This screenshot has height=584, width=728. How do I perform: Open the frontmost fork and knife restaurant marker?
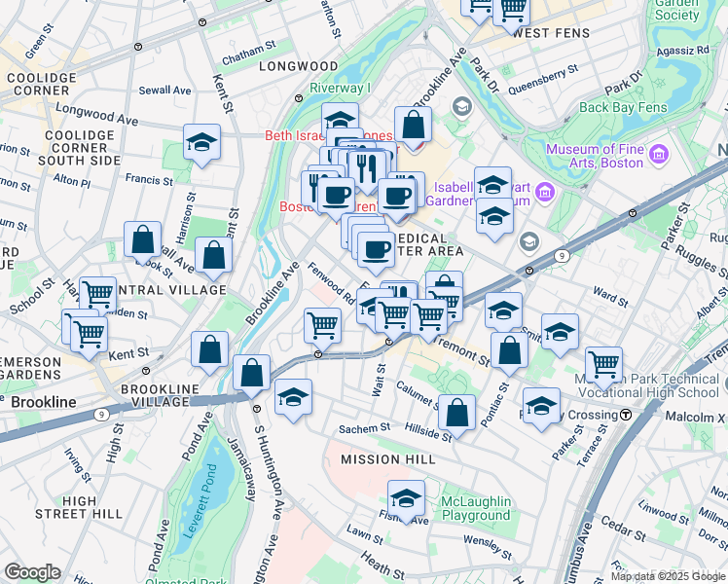(367, 168)
